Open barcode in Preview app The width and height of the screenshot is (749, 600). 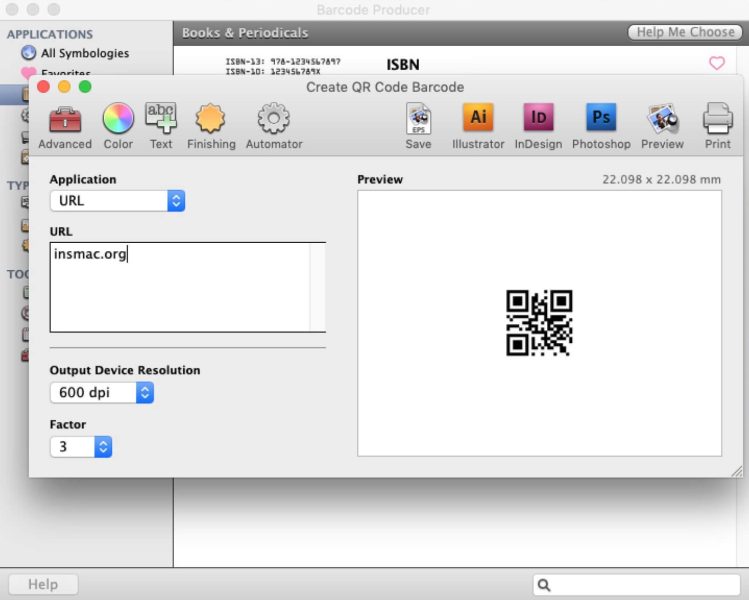[662, 127]
